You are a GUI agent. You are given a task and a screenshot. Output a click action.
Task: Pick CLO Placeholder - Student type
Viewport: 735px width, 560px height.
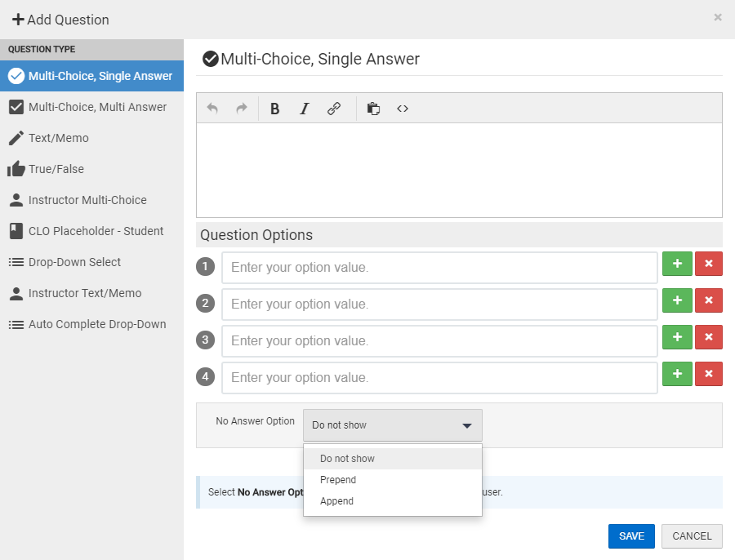coord(91,231)
